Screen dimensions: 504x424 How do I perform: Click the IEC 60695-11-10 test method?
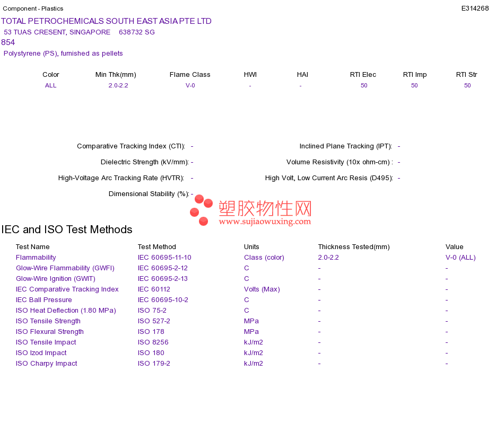[x=164, y=257]
